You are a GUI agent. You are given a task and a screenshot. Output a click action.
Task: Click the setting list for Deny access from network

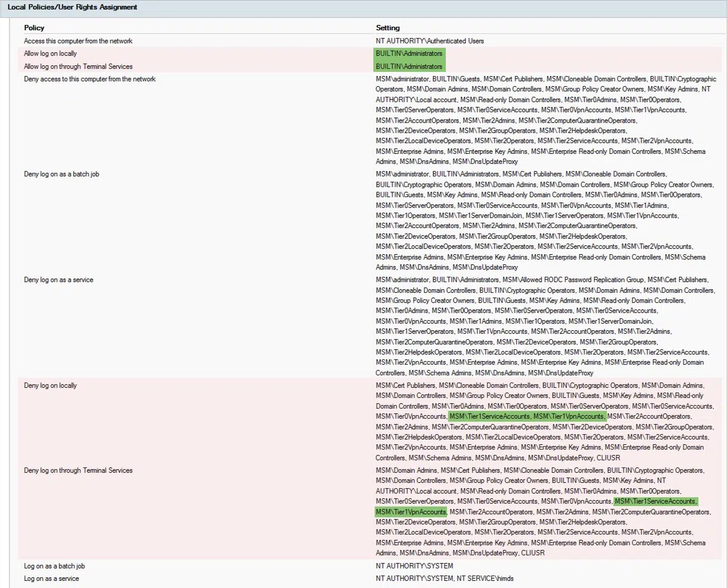pyautogui.click(x=546, y=120)
